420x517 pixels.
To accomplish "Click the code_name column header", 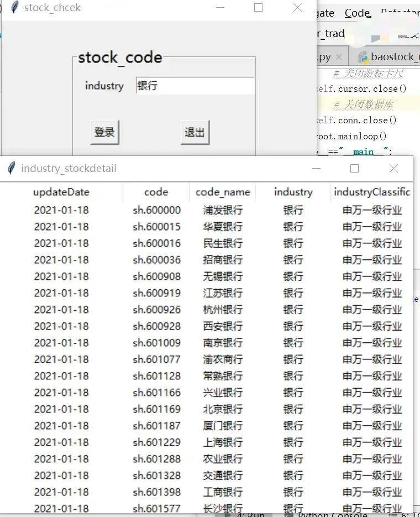I will point(223,192).
